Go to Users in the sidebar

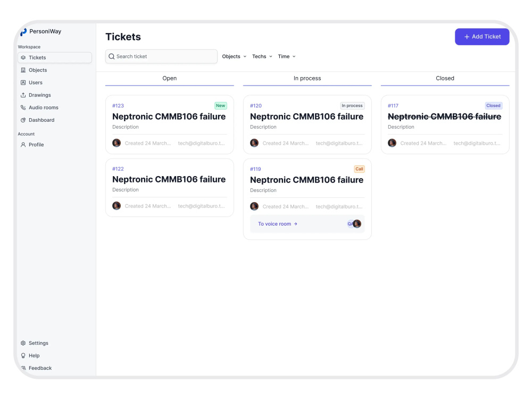pos(35,83)
